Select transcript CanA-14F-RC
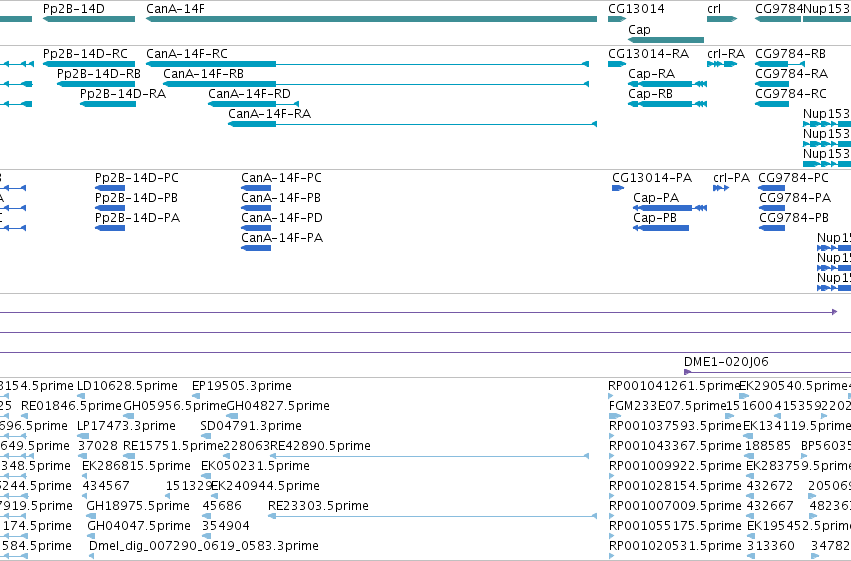Screen dimensions: 851x561 coord(367,64)
